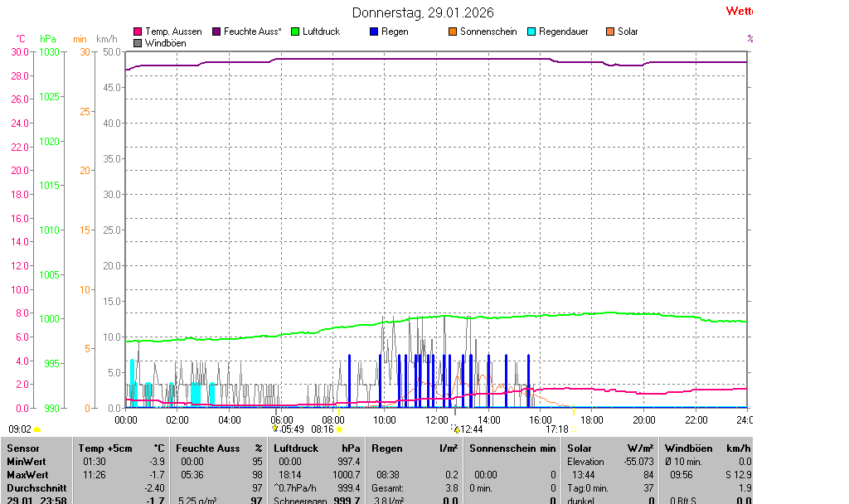The width and height of the screenshot is (849, 504).
Task: Select the Windböen km/h column header
Action: 706,448
